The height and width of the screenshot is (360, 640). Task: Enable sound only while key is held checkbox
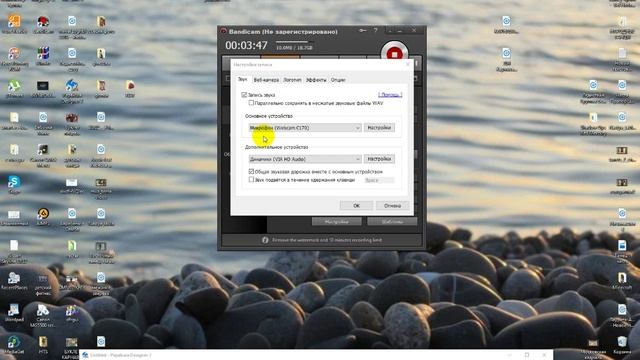point(251,180)
